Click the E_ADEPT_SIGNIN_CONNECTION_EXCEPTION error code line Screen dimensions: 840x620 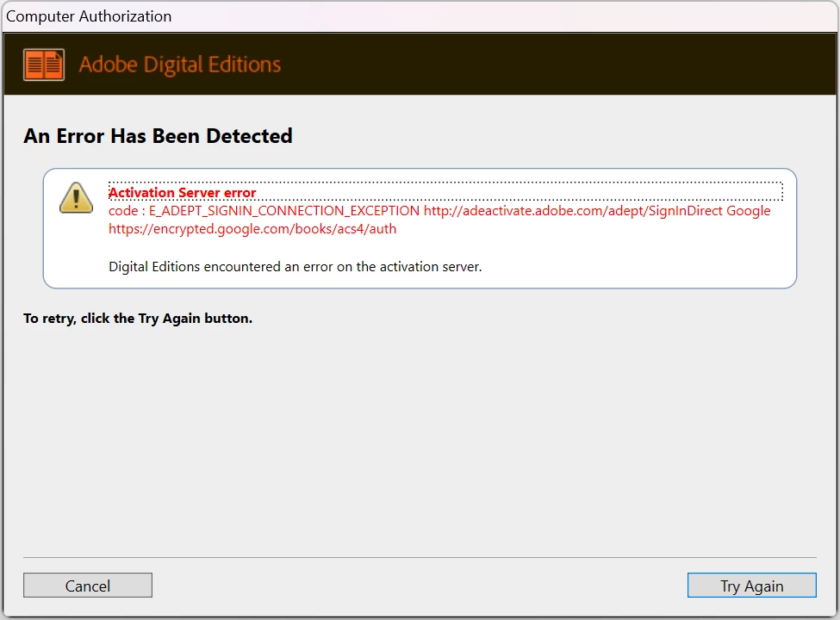tap(439, 211)
